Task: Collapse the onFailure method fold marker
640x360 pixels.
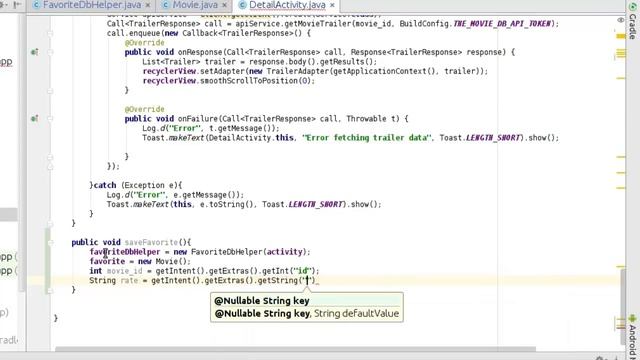Action: tap(50, 119)
